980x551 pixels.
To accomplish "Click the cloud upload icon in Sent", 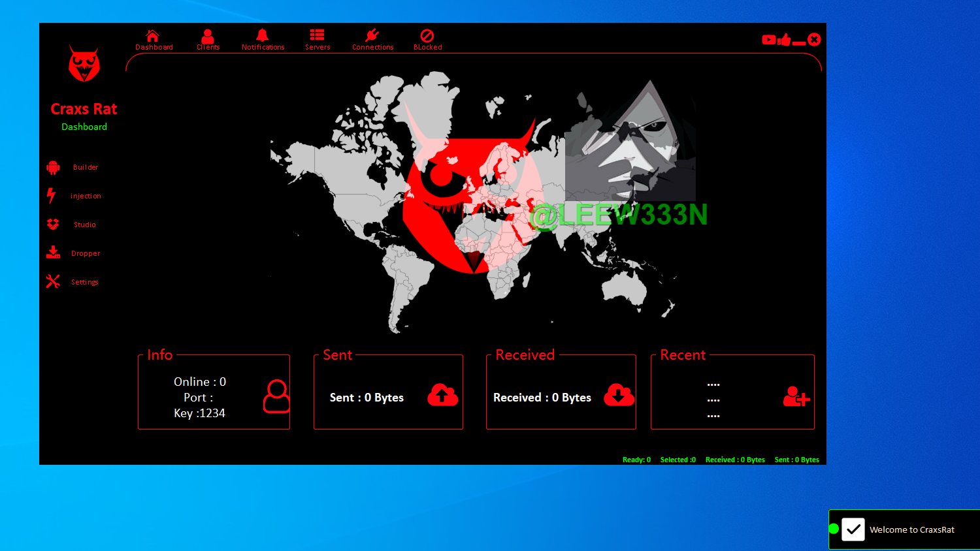I will point(442,395).
